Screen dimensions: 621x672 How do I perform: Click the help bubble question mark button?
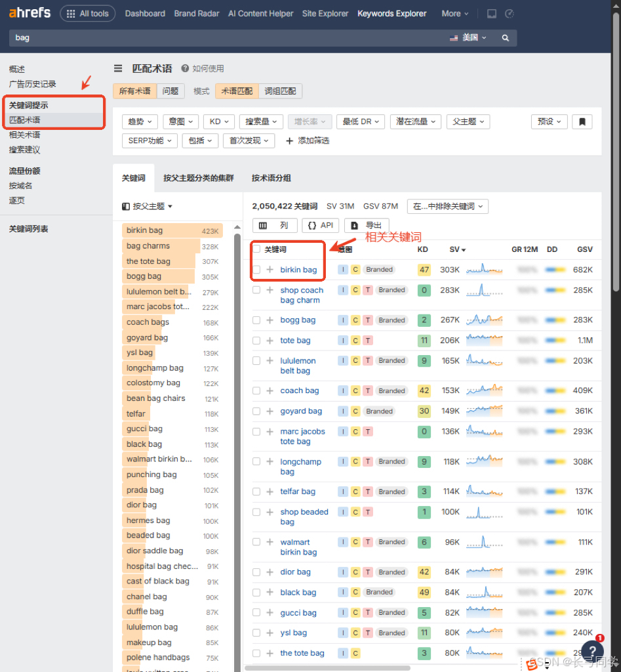593,652
